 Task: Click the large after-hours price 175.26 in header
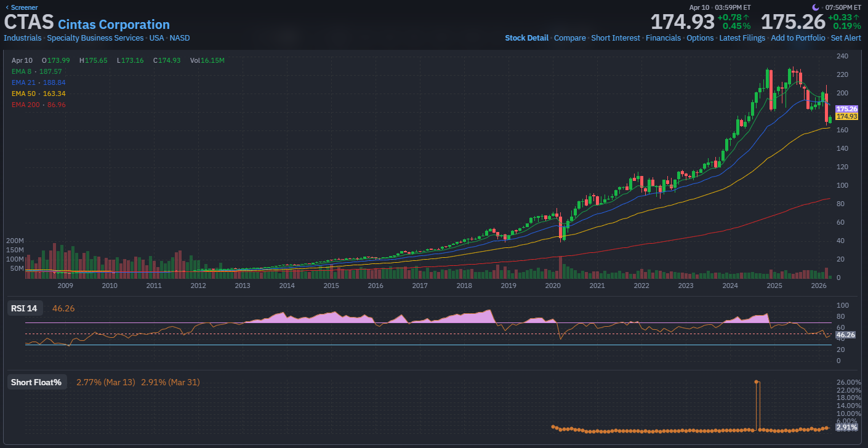tap(793, 22)
